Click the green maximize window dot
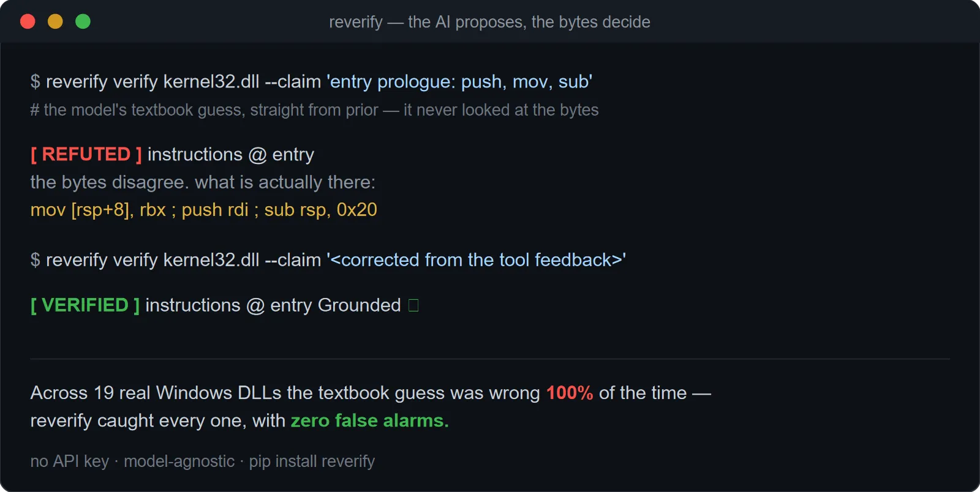 click(83, 21)
